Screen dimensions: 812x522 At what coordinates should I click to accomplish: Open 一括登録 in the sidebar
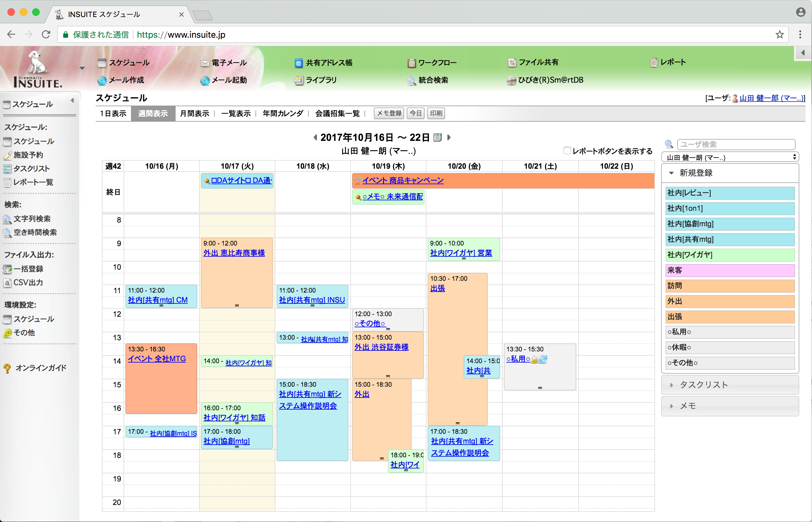click(28, 269)
